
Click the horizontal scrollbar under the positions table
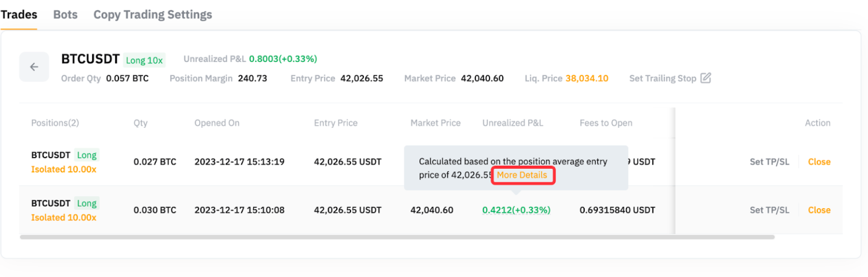coord(396,237)
